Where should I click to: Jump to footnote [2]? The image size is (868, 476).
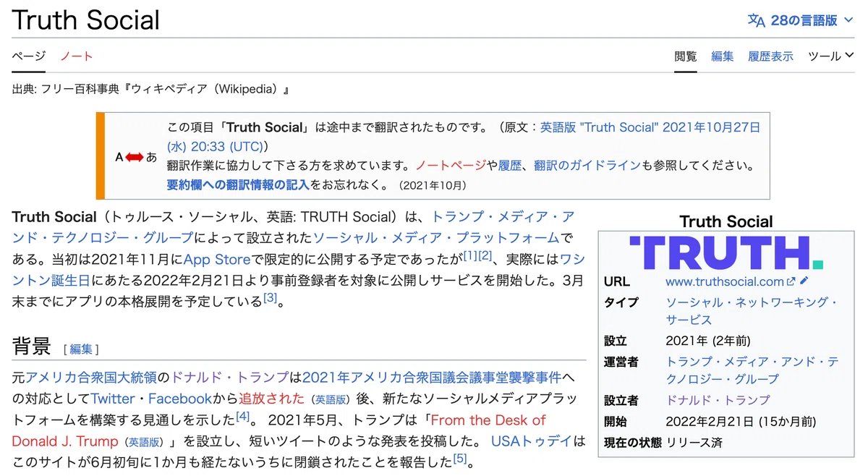485,255
